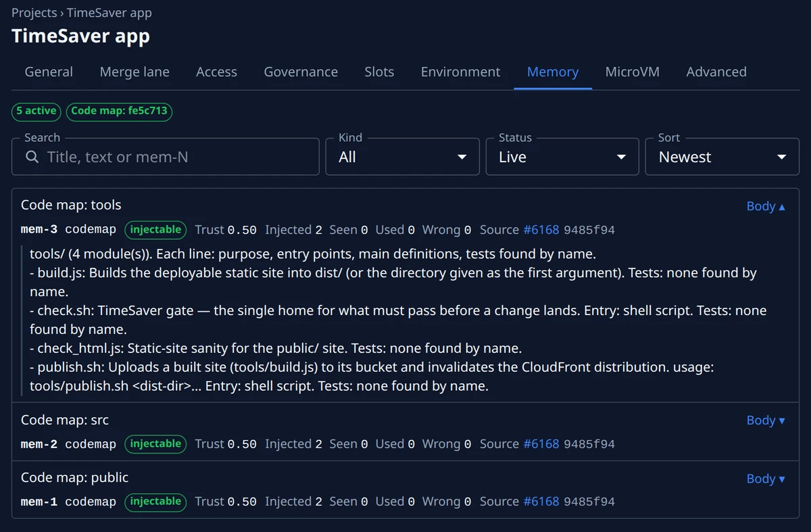The width and height of the screenshot is (811, 532).
Task: Switch to the General tab
Action: 49,72
